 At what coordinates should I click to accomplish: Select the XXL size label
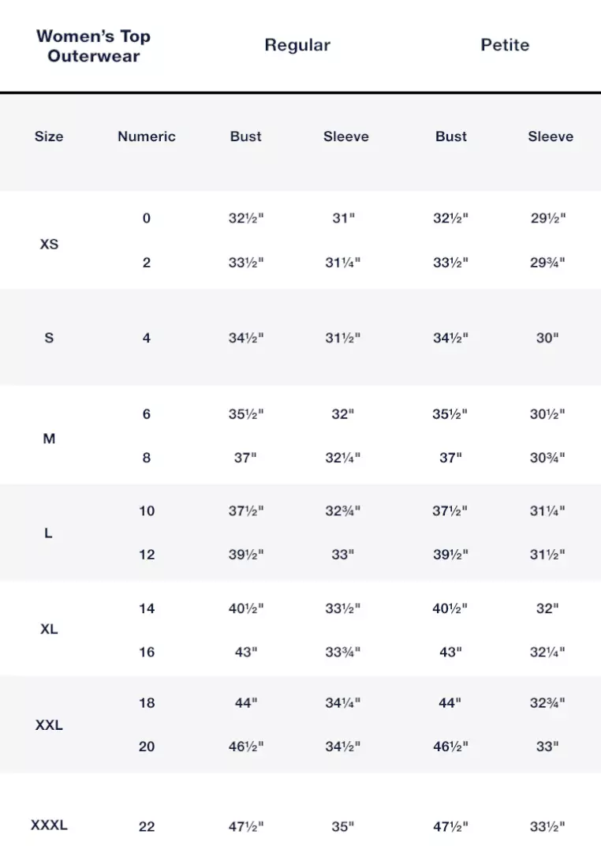click(x=49, y=725)
